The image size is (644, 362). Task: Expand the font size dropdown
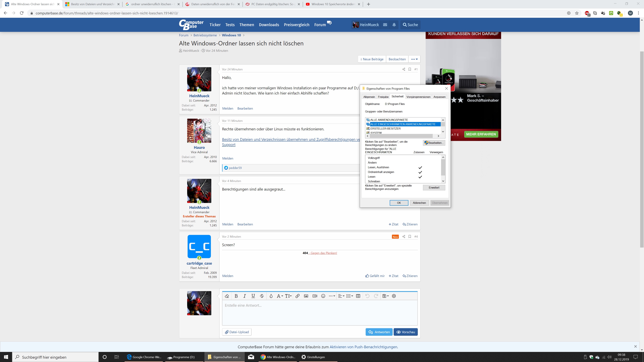click(288, 296)
